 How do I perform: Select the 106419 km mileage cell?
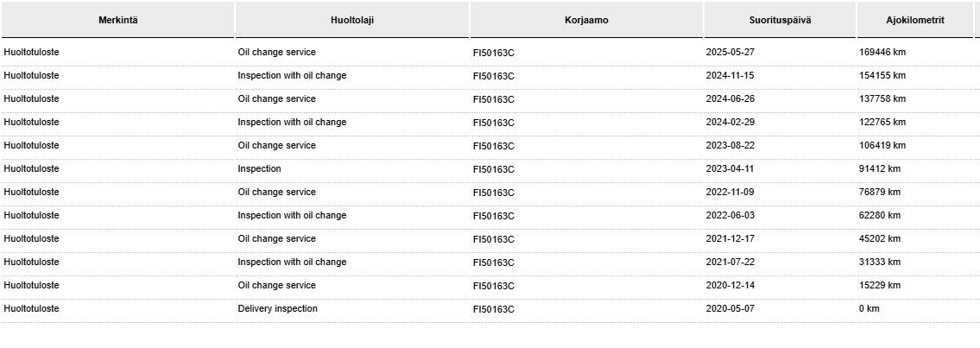pyautogui.click(x=882, y=146)
